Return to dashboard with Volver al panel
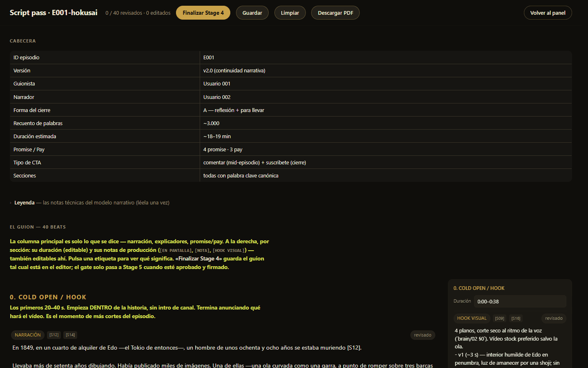 pyautogui.click(x=548, y=13)
